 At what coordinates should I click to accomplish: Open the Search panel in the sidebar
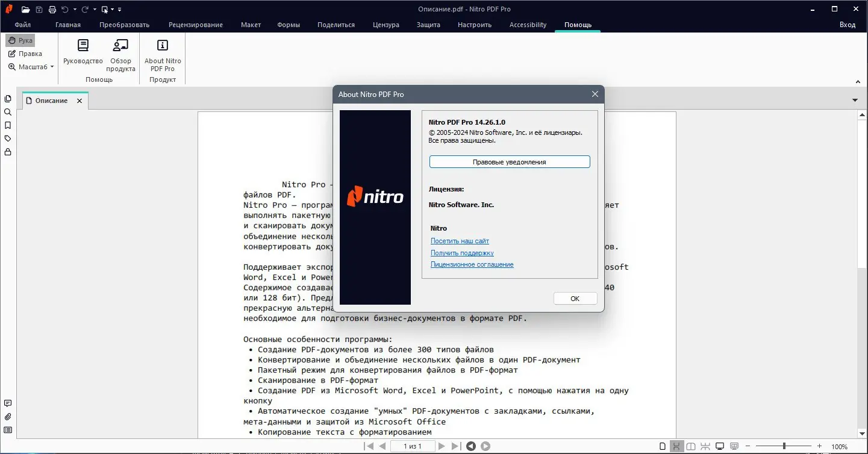click(8, 112)
